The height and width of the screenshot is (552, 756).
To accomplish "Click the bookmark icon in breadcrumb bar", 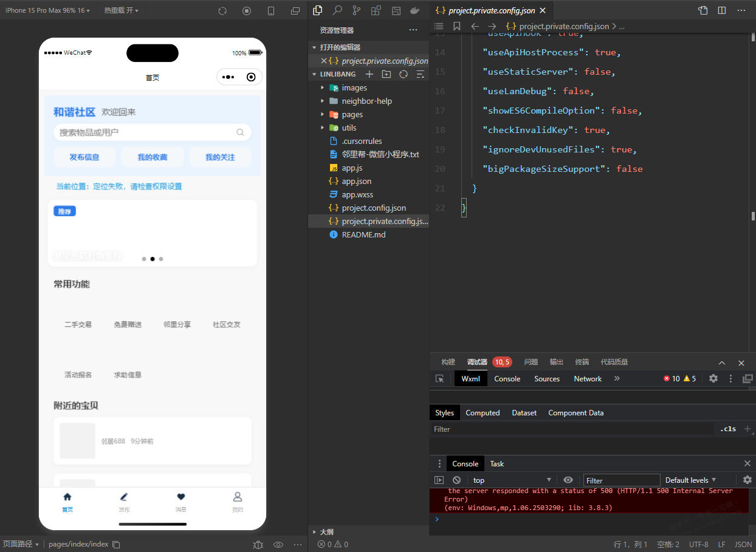I will click(457, 26).
